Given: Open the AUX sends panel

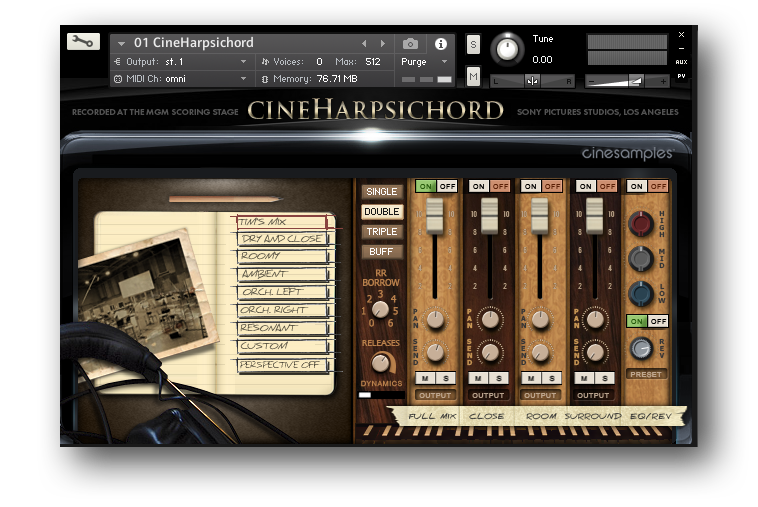Looking at the screenshot, I should point(681,62).
